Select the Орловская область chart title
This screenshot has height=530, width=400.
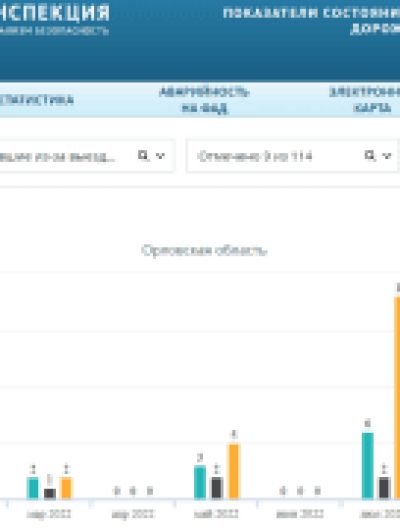(204, 251)
